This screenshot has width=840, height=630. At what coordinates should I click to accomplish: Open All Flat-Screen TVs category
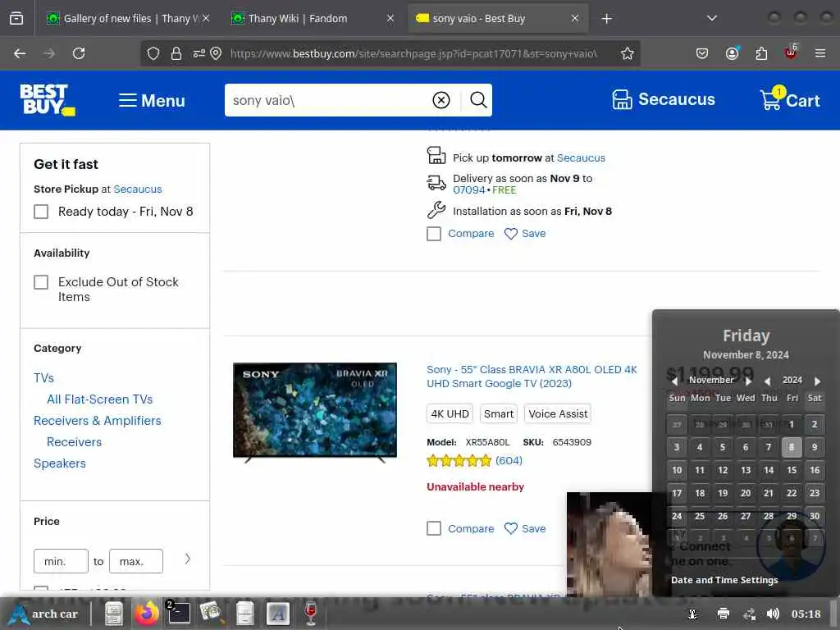pos(99,399)
